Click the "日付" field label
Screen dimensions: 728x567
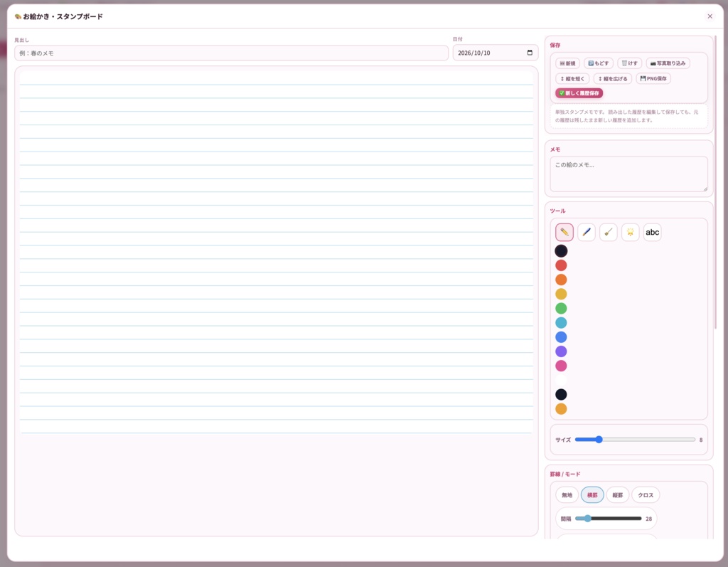[x=457, y=39]
